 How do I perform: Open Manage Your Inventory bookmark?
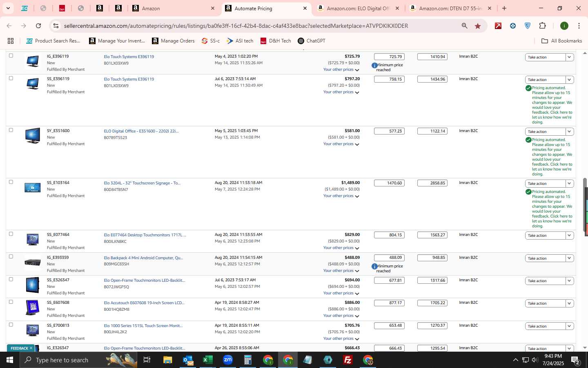(x=117, y=41)
